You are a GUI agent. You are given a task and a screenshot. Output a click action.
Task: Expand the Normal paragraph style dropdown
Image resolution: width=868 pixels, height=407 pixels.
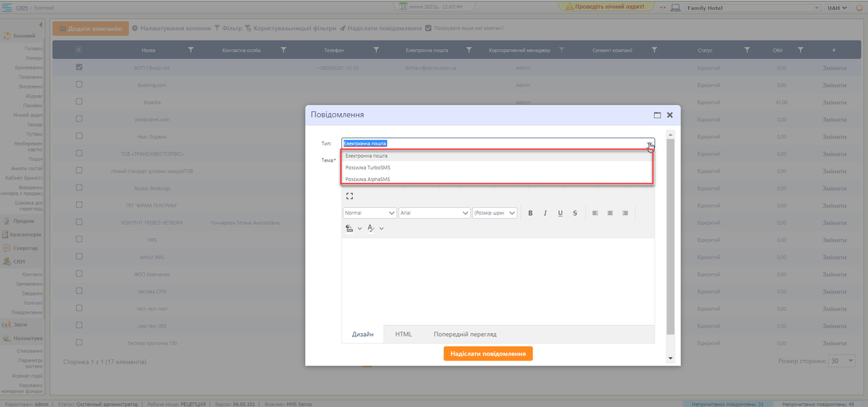(370, 213)
